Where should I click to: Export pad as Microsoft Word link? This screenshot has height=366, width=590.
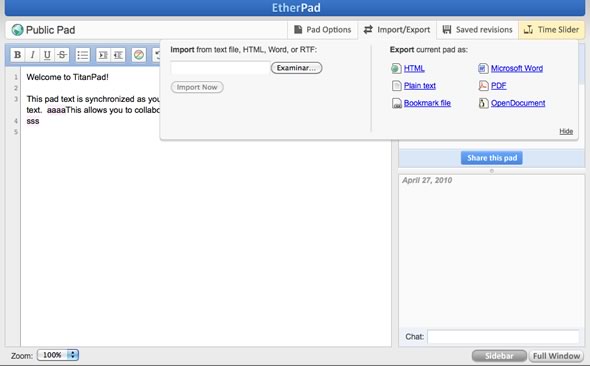[517, 68]
